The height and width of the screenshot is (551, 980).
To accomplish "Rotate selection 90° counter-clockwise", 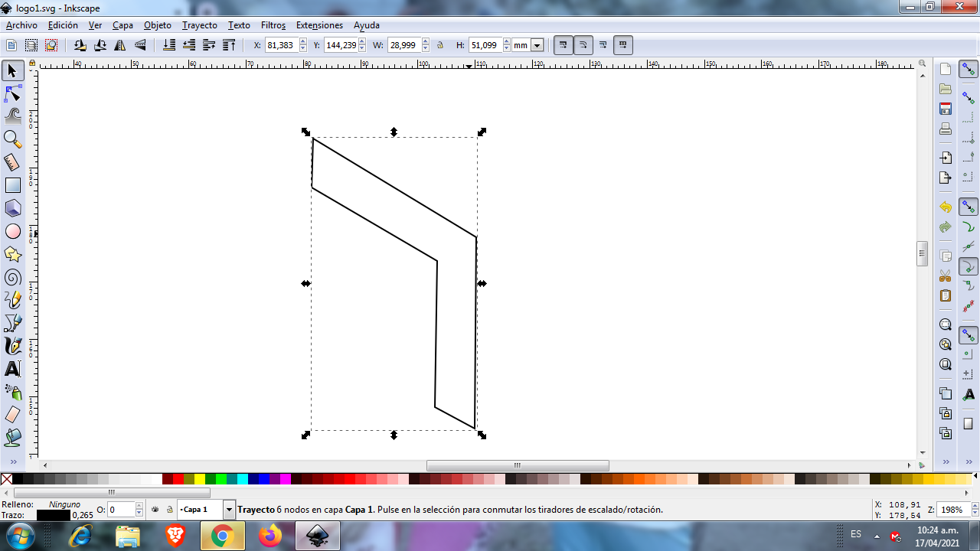I will pyautogui.click(x=80, y=45).
